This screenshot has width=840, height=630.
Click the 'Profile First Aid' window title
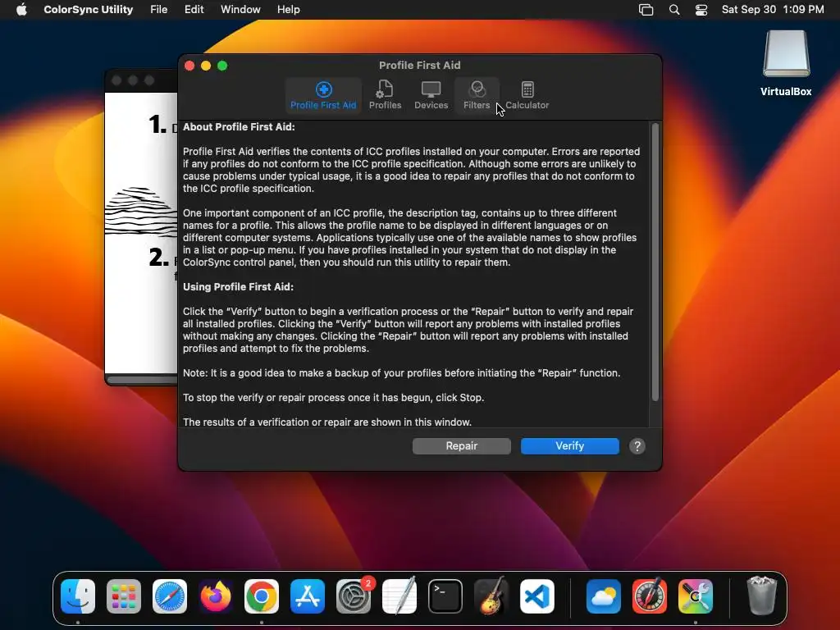tap(419, 66)
